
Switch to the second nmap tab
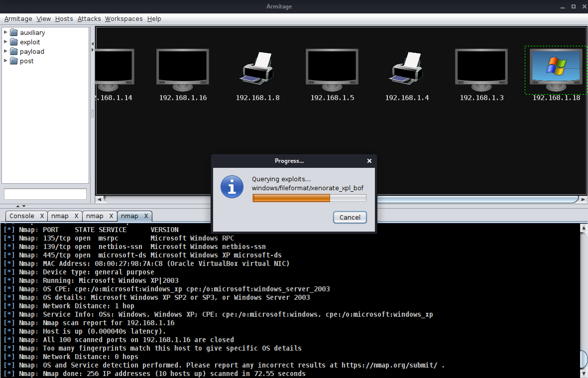click(x=95, y=216)
